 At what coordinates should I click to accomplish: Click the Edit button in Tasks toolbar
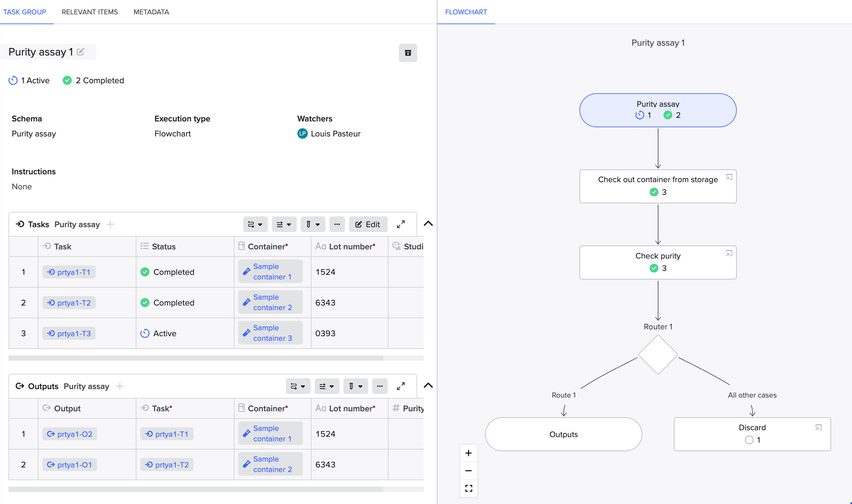368,224
